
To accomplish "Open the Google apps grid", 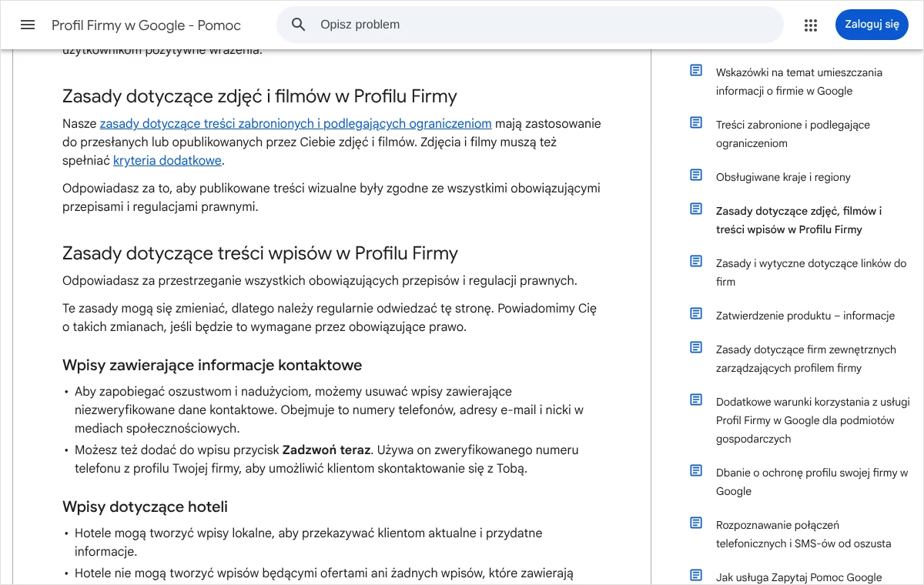I will click(810, 25).
